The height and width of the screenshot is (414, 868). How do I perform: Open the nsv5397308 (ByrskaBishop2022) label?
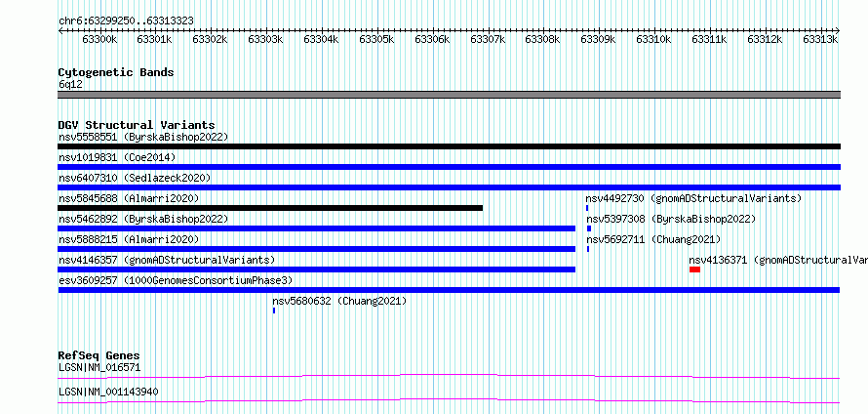(x=670, y=219)
